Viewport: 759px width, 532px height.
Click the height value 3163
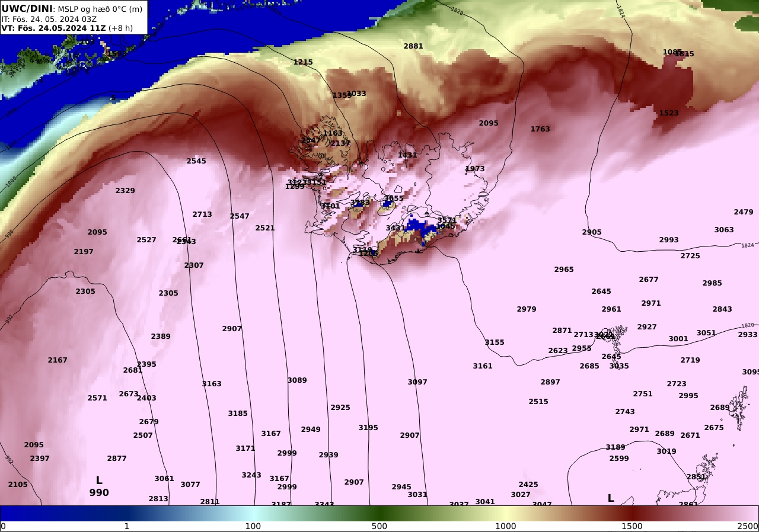[212, 384]
